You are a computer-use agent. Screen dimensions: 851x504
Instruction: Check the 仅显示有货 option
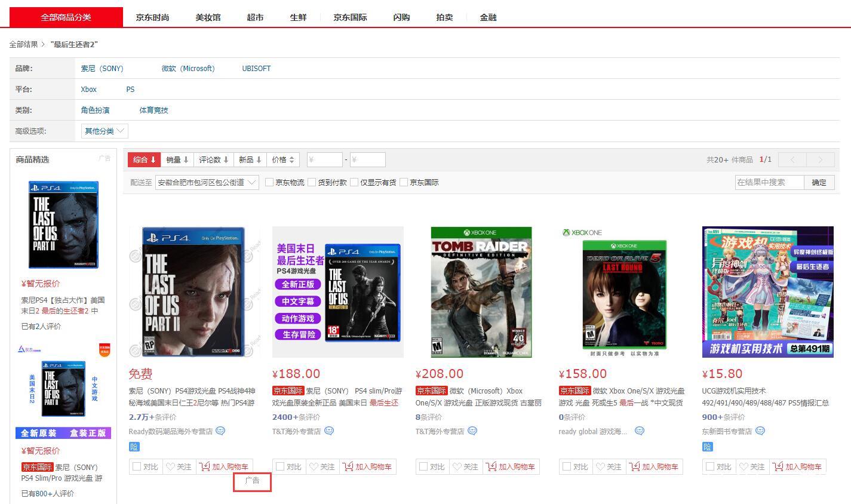click(x=354, y=183)
